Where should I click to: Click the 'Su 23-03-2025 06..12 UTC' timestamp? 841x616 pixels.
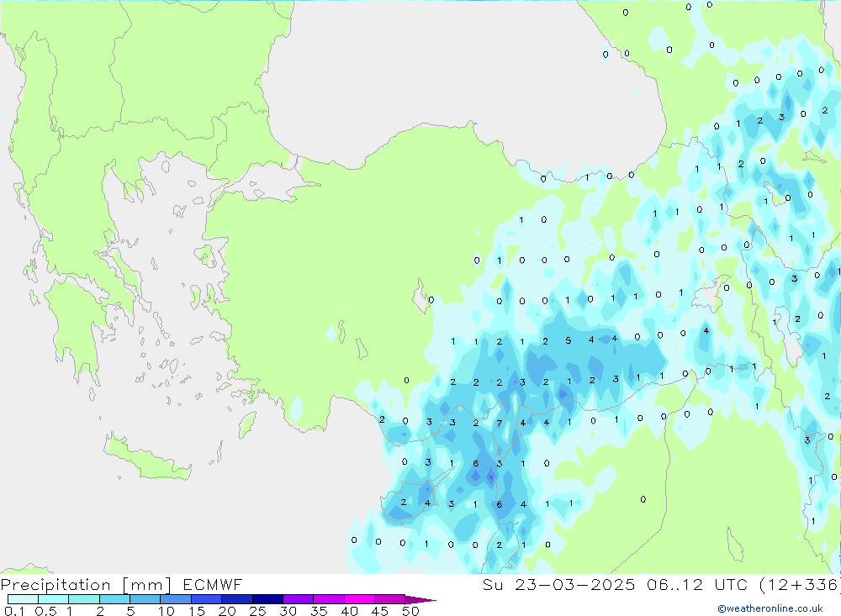616,584
